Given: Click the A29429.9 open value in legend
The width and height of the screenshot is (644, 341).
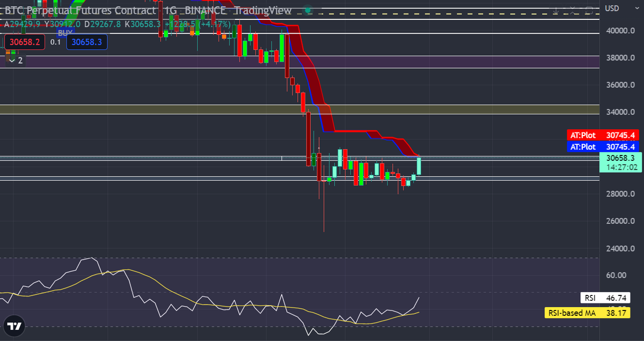Looking at the screenshot, I should click(x=23, y=24).
